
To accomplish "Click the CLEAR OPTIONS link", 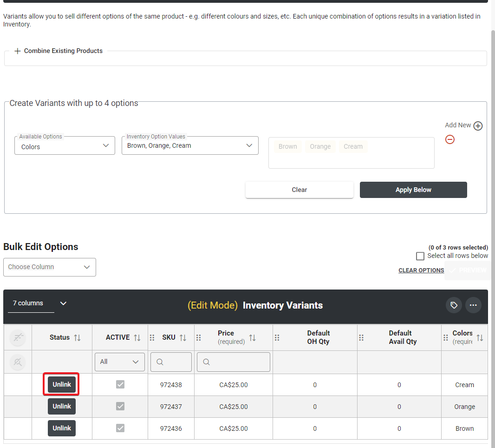I will (x=421, y=270).
